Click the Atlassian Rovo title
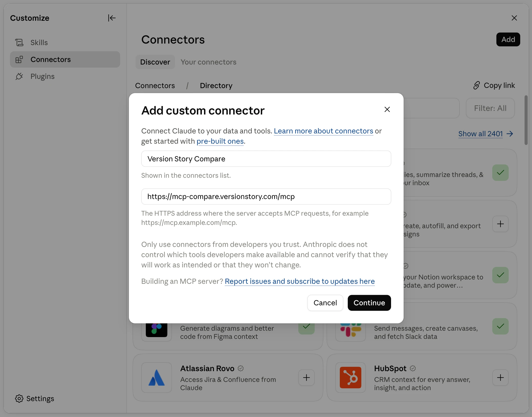The image size is (532, 417). click(207, 368)
